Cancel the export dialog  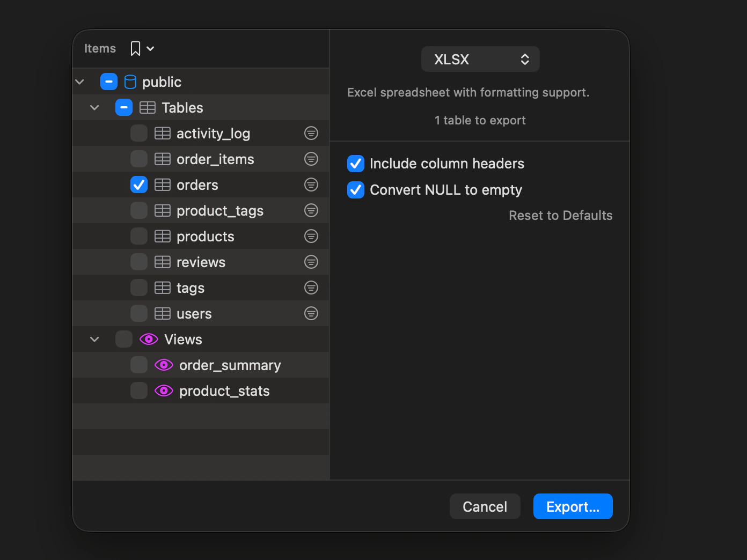coord(485,506)
